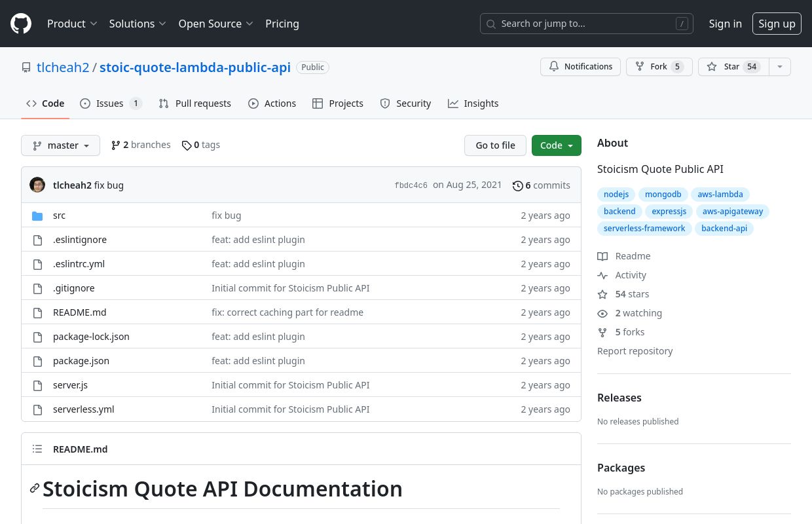Select the serverless-framework topic tag

[644, 229]
